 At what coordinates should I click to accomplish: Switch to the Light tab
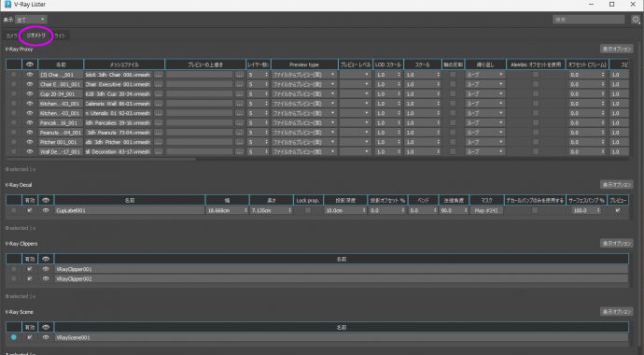pyautogui.click(x=61, y=35)
